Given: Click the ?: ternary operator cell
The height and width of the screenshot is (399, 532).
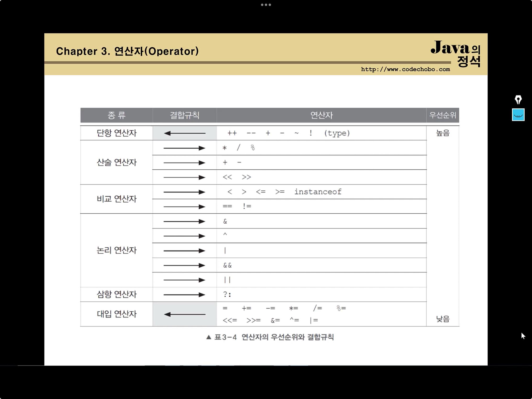Looking at the screenshot, I should [321, 294].
